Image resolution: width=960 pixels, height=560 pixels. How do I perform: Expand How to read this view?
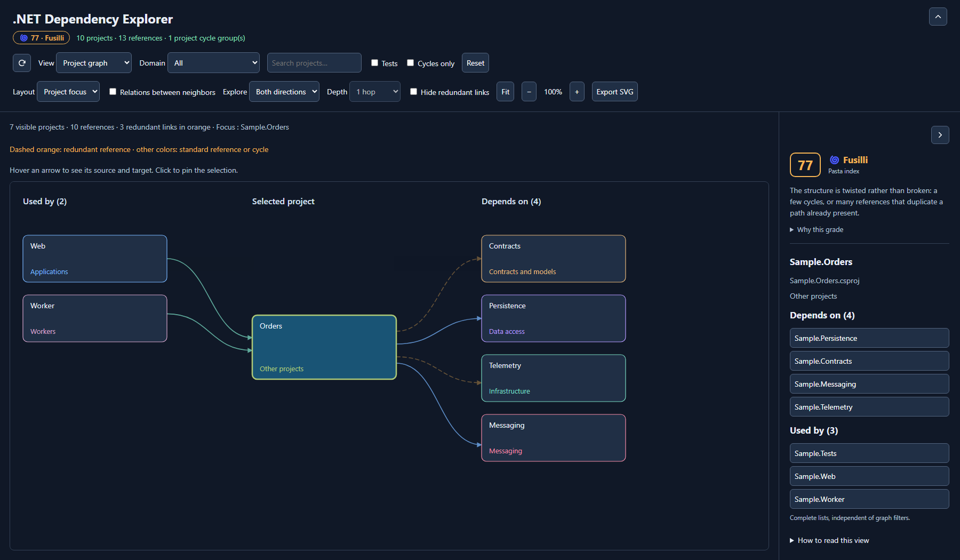pos(829,540)
